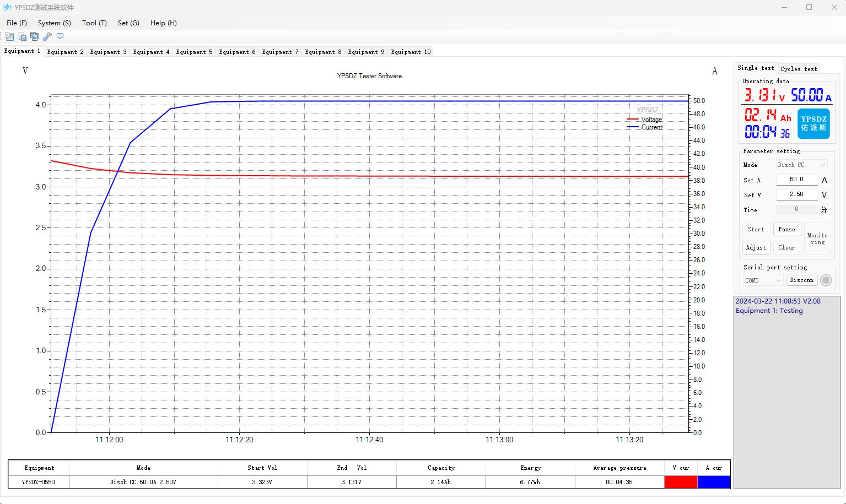Open the System (S) menu

pos(54,23)
